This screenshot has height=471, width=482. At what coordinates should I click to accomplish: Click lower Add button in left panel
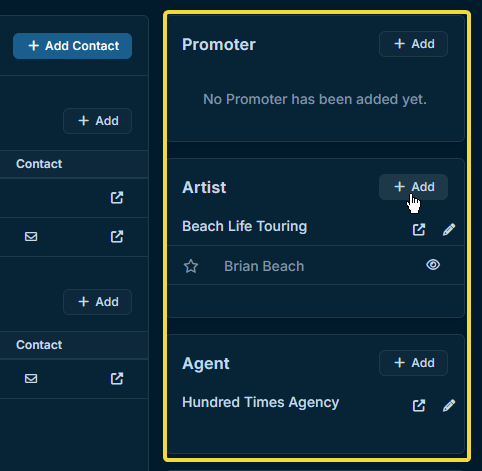[97, 302]
